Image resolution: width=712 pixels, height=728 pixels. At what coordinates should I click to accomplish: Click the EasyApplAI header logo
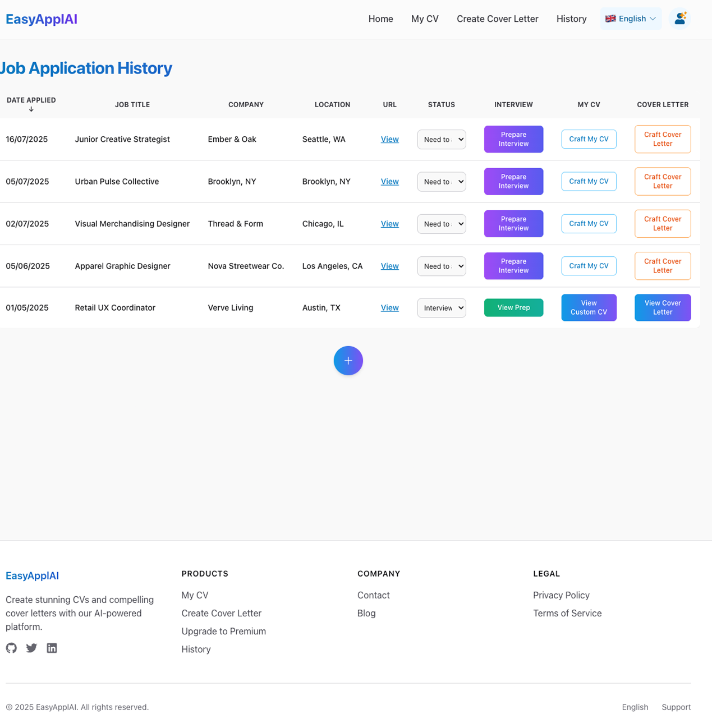click(x=42, y=19)
